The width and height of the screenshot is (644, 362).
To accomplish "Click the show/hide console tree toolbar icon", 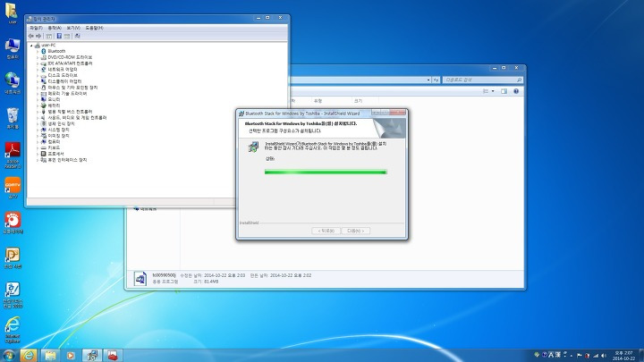I will (x=49, y=36).
